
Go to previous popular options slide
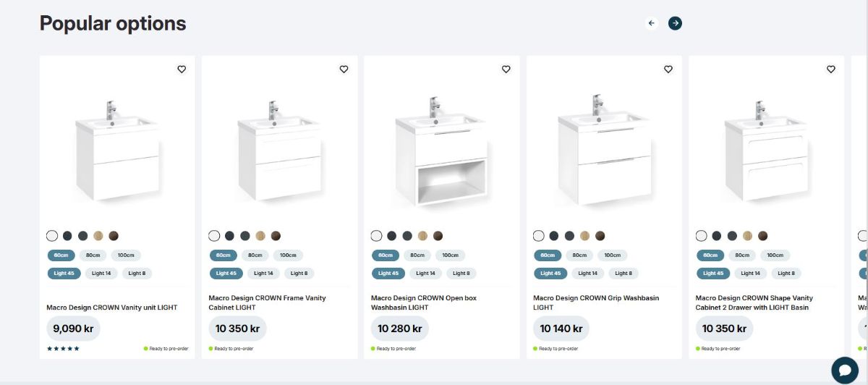(652, 23)
